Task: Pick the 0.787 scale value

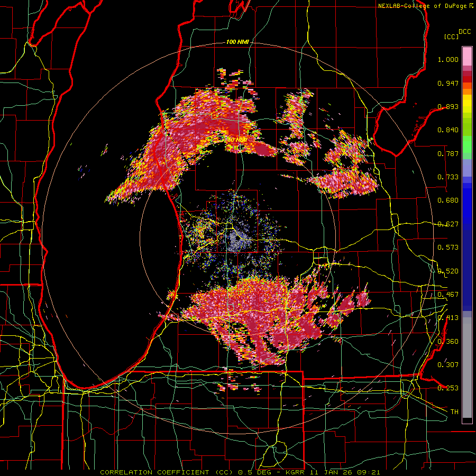Action: click(x=448, y=153)
